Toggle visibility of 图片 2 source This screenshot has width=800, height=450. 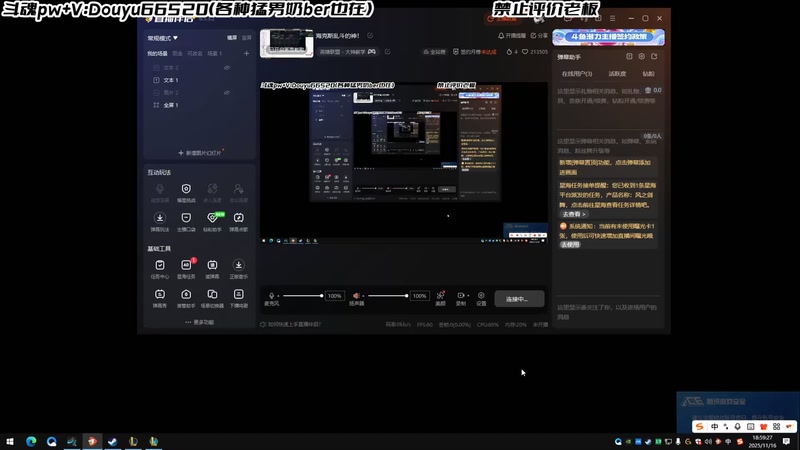click(227, 92)
